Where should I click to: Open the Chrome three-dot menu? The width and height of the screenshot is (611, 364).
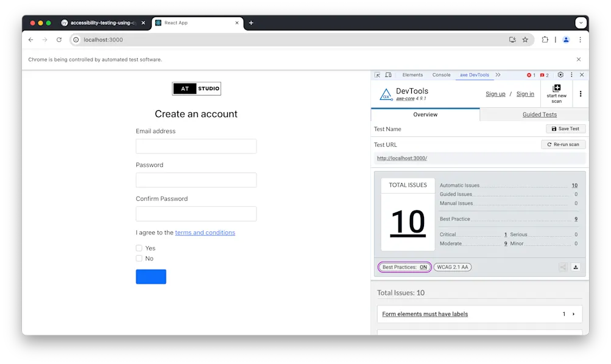tap(580, 40)
